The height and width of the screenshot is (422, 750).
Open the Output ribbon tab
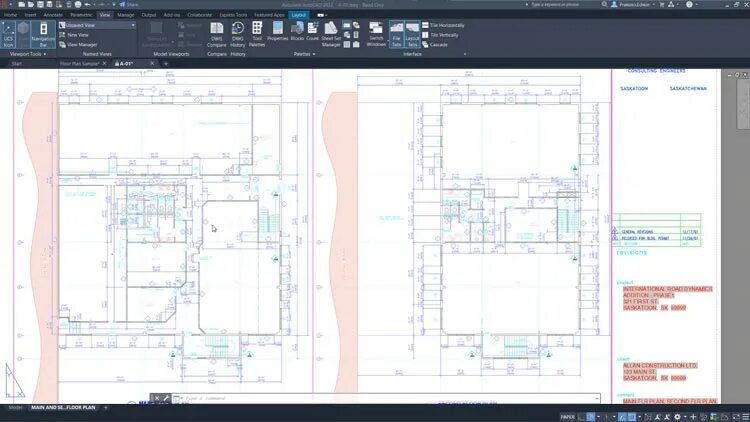149,15
